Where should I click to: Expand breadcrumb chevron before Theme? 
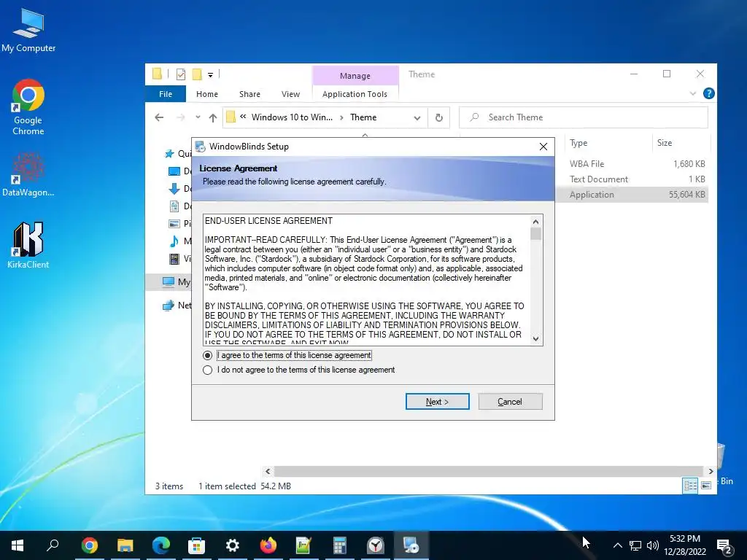(x=341, y=117)
